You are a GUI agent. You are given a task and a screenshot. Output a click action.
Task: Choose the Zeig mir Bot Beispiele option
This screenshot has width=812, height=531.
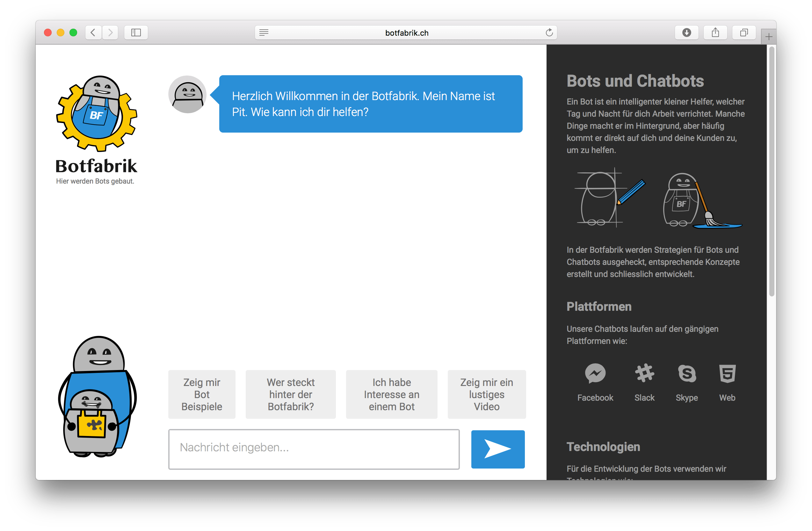click(202, 395)
